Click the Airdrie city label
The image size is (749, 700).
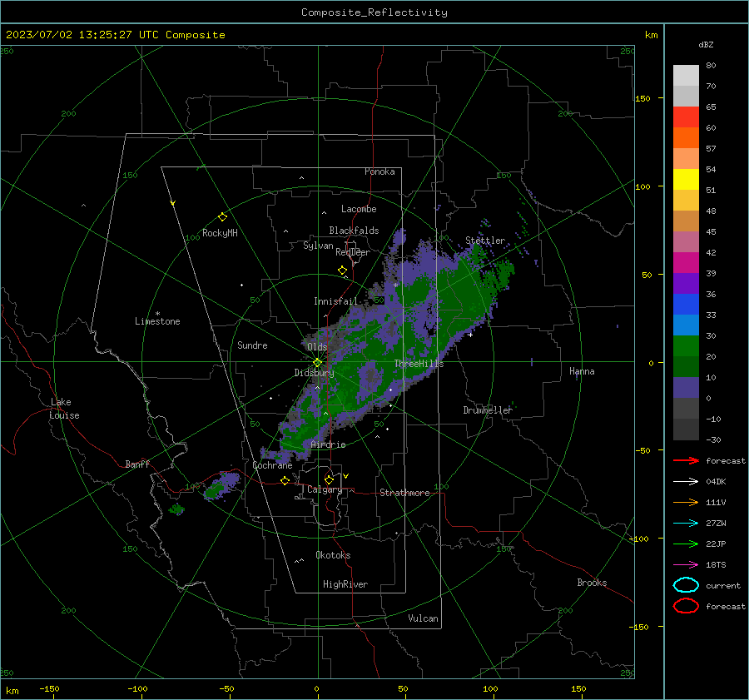[328, 444]
